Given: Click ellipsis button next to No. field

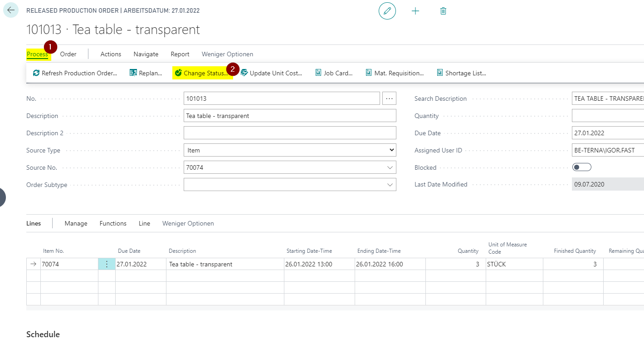Looking at the screenshot, I should [x=389, y=98].
